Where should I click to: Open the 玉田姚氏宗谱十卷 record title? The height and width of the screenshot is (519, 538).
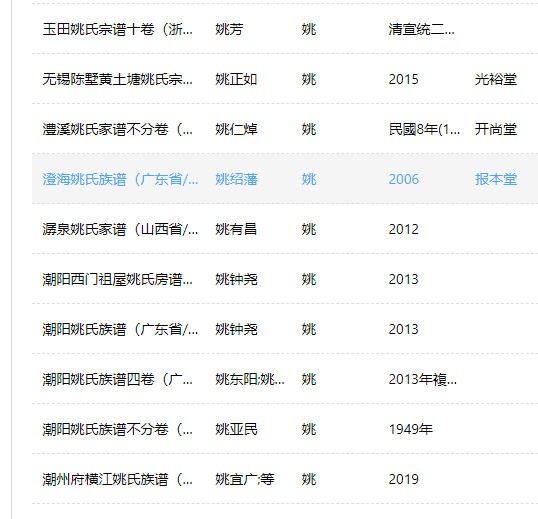coord(117,30)
